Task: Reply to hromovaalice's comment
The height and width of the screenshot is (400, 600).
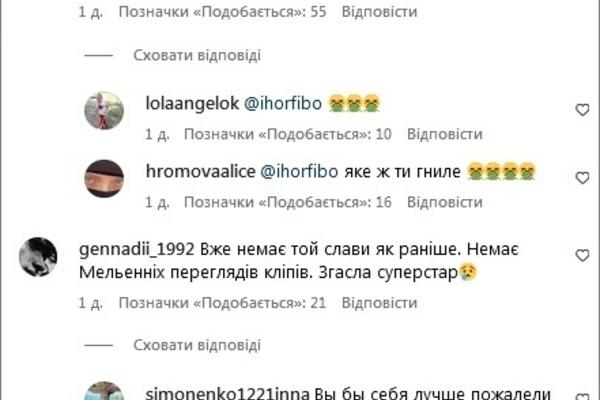Action: click(x=445, y=202)
